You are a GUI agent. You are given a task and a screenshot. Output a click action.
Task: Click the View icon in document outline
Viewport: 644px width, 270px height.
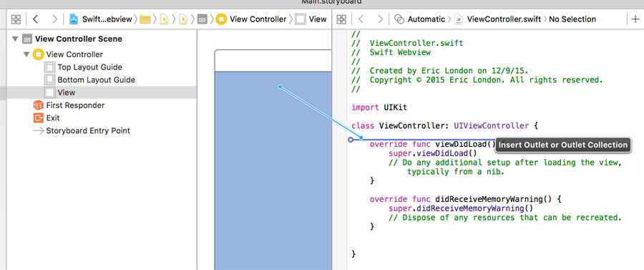point(49,92)
